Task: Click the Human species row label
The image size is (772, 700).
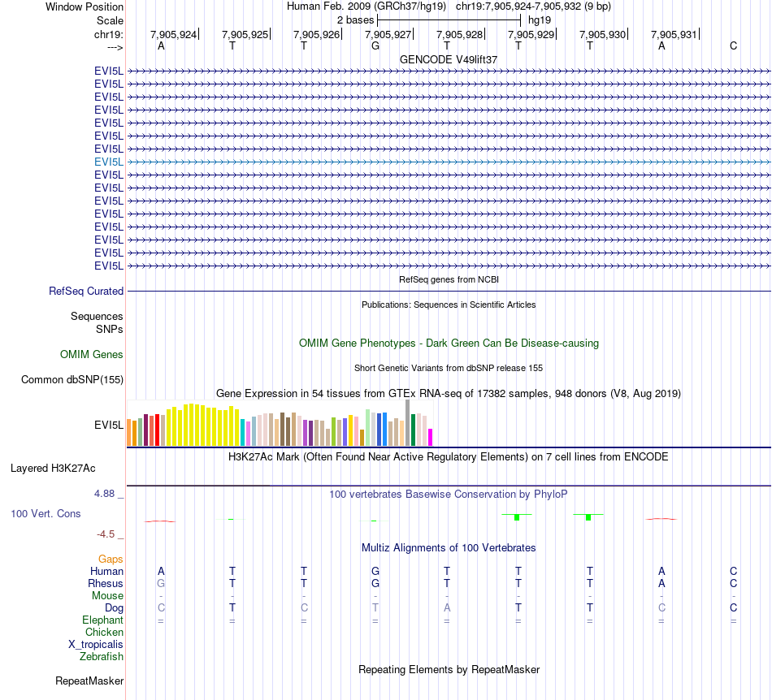Action: pos(106,572)
